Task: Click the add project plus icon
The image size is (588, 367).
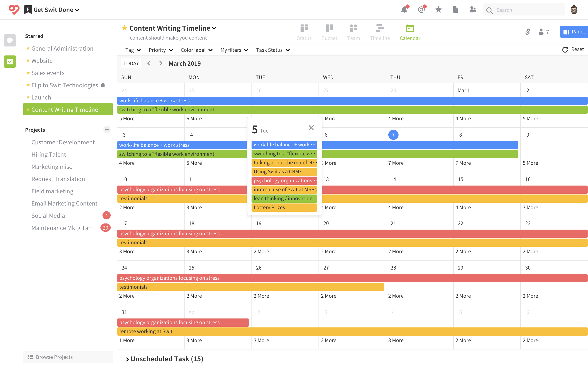Action: coord(107,130)
